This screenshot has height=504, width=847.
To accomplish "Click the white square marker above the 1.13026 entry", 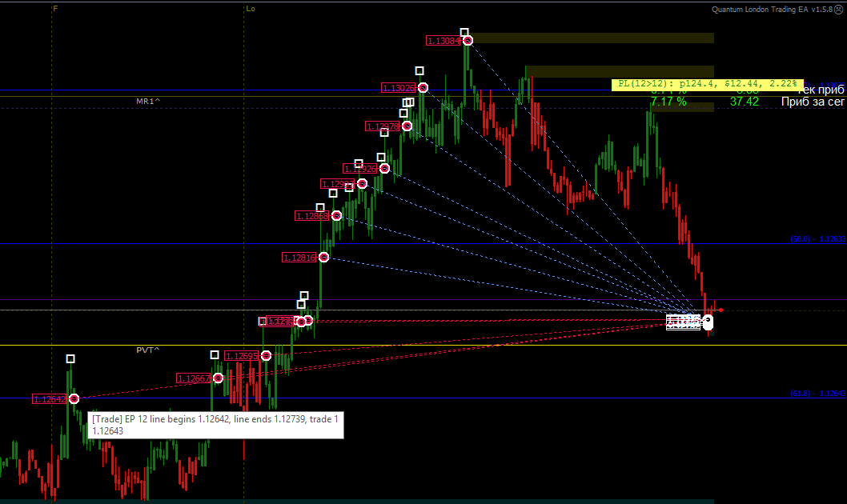I will coord(419,70).
